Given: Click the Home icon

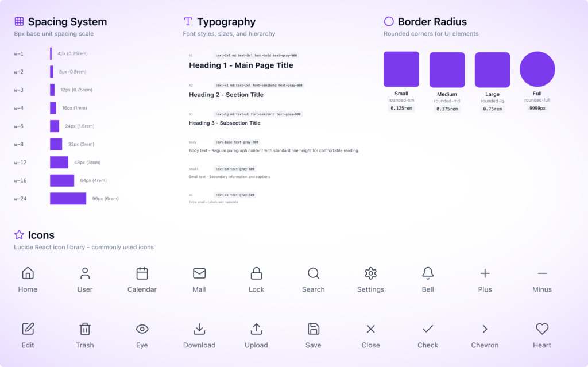Looking at the screenshot, I should 28,273.
